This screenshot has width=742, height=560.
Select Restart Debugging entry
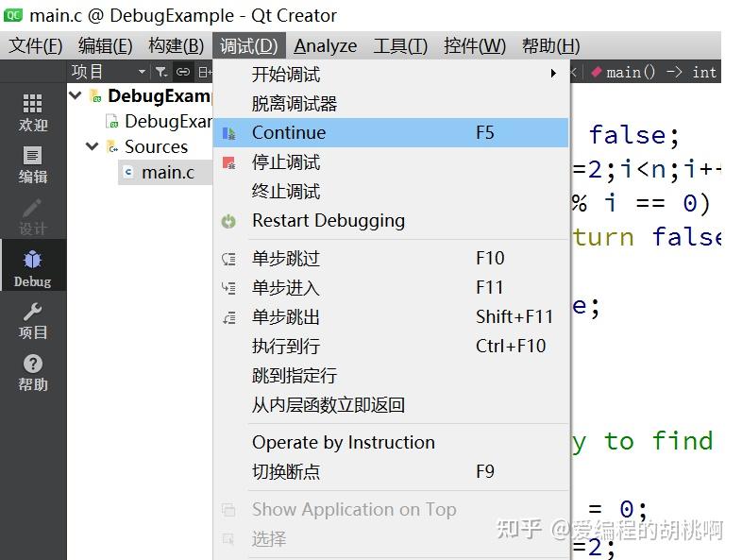click(391, 221)
